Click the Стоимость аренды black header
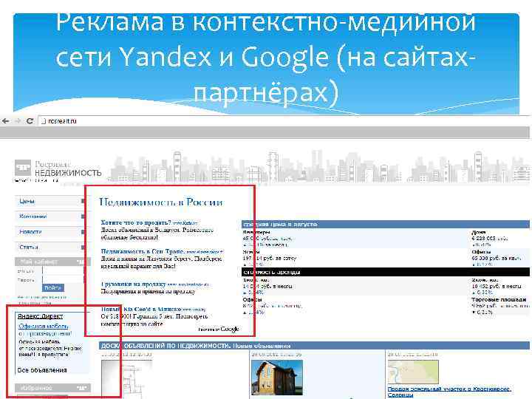Image resolution: width=532 pixels, height=399 pixels. 386,272
